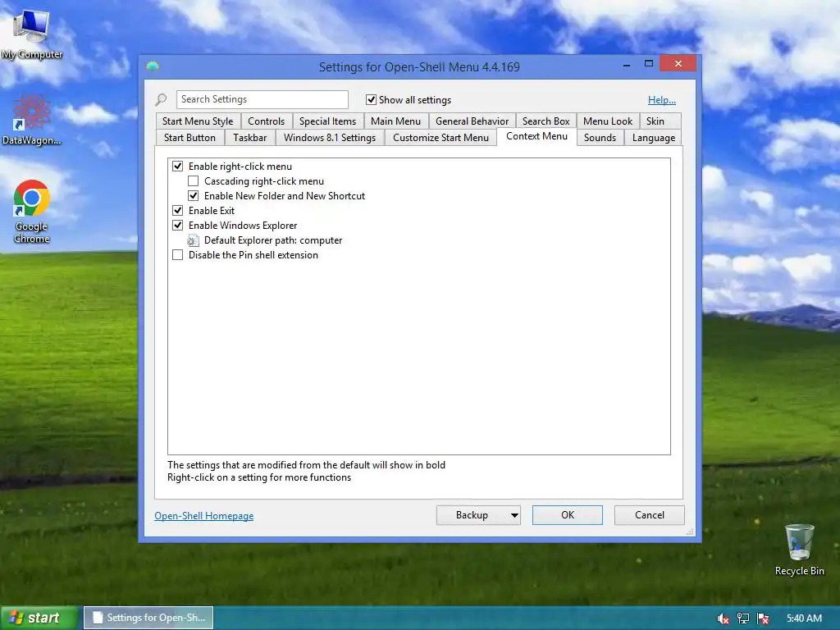Image resolution: width=840 pixels, height=630 pixels.
Task: Check Disable the Pin shell extension
Action: pyautogui.click(x=178, y=255)
